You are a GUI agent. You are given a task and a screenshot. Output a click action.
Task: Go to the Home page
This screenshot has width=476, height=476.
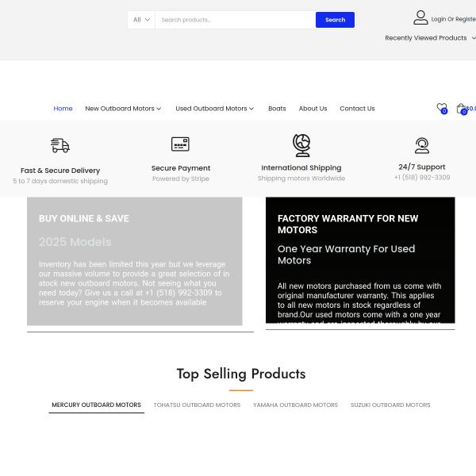click(x=63, y=109)
